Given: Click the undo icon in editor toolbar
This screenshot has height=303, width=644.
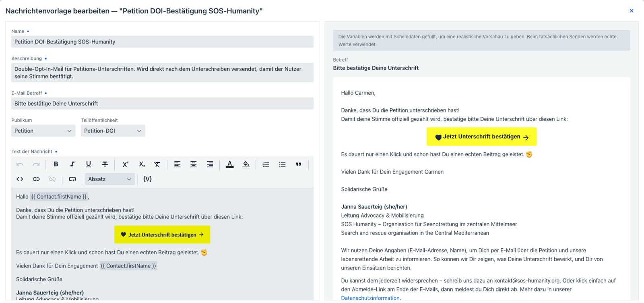Looking at the screenshot, I should tap(20, 164).
